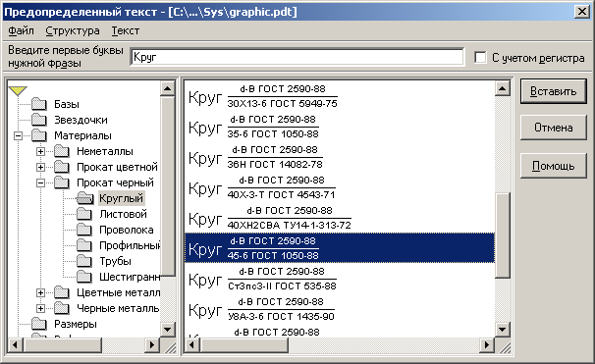Select the Круг Ст3пс3-II ГОСТ 535-88 entry
The image size is (595, 364).
pyautogui.click(x=340, y=279)
